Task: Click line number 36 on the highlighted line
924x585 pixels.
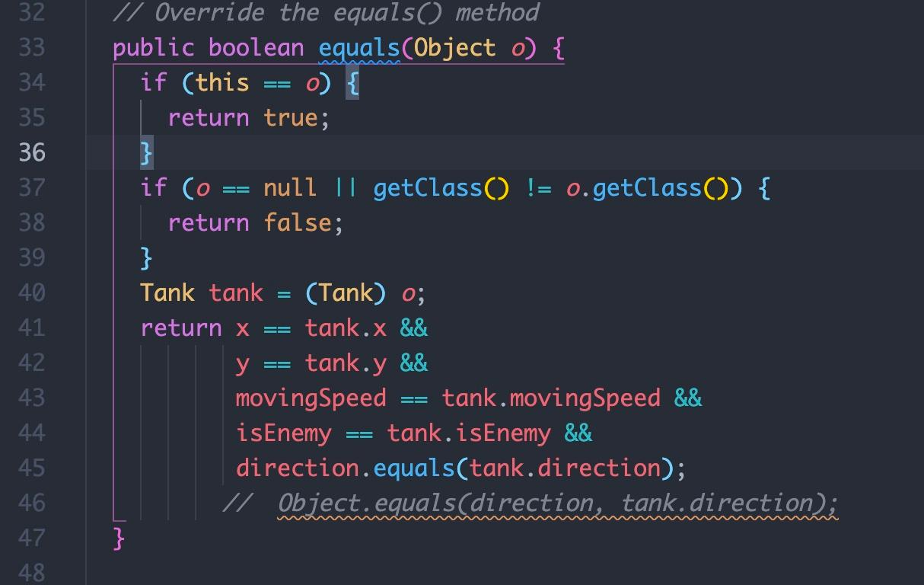Action: click(x=33, y=152)
